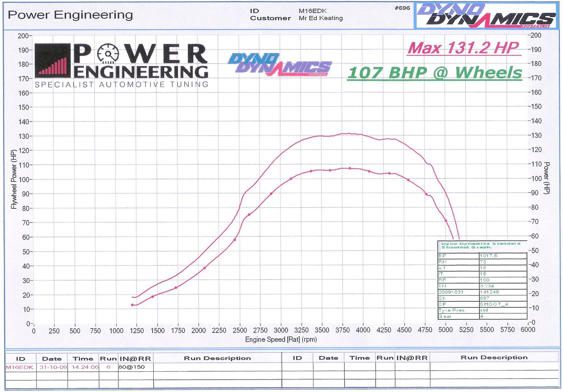This screenshot has height=392, width=563.
Task: Click the 'Max 131.2 HP' annotation
Action: coord(464,48)
